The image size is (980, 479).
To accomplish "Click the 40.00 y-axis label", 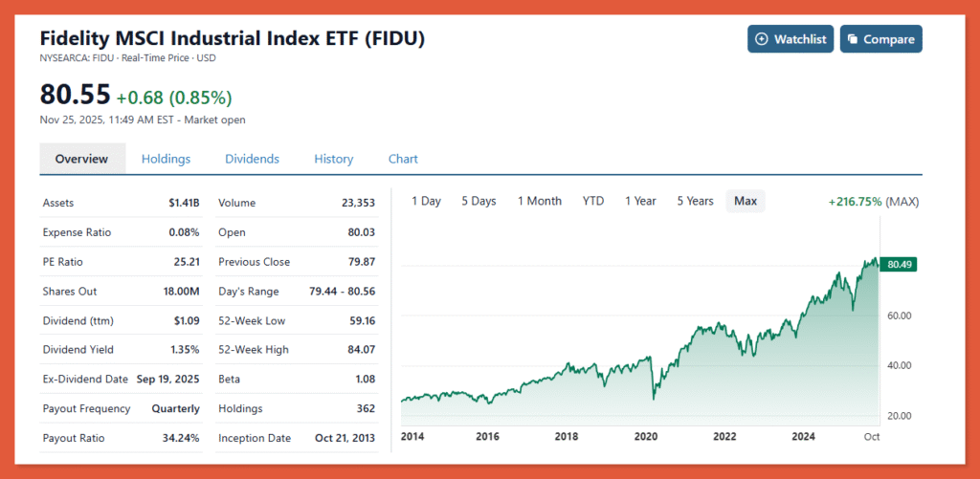I will click(x=899, y=365).
